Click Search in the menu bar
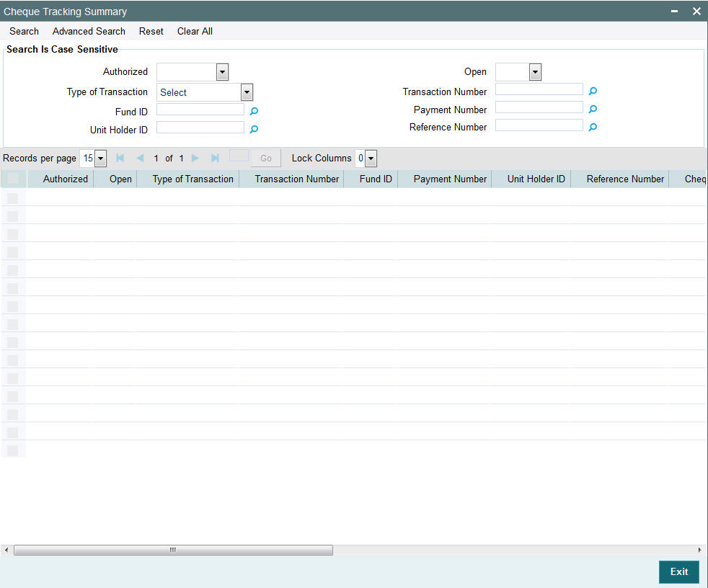Viewport: 708px width, 588px height. 24,31
